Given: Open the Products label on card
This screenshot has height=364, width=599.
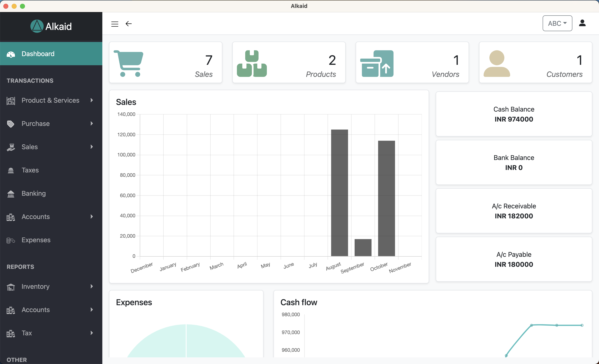Looking at the screenshot, I should 321,74.
